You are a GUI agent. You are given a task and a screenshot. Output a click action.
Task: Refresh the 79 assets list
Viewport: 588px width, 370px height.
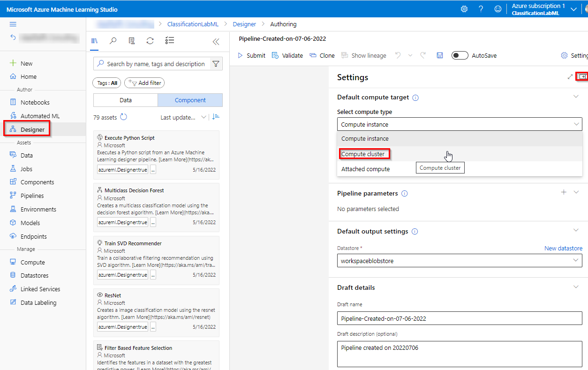tap(124, 117)
